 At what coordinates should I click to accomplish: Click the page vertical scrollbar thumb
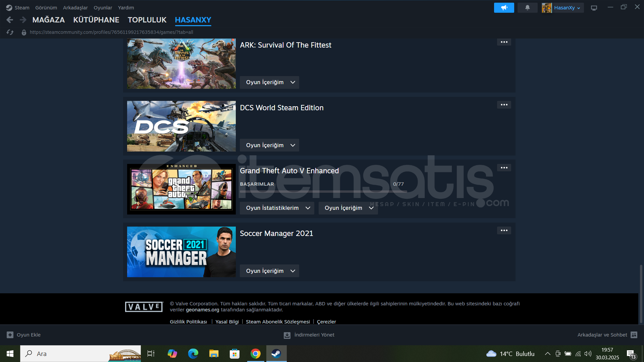click(x=641, y=294)
